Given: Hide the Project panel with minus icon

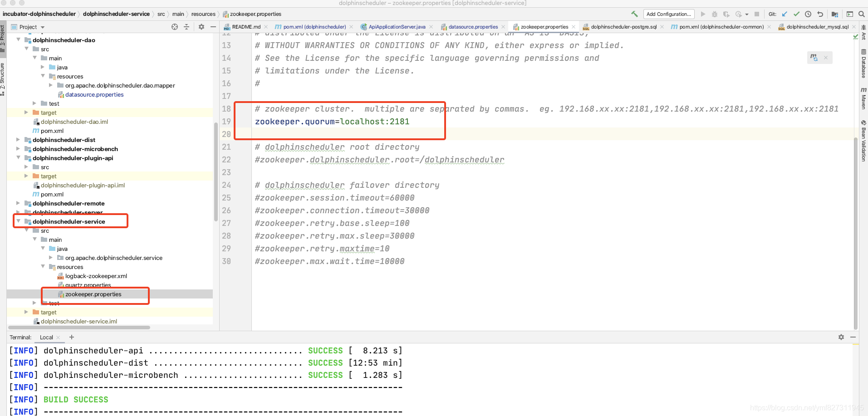Looking at the screenshot, I should (x=213, y=27).
